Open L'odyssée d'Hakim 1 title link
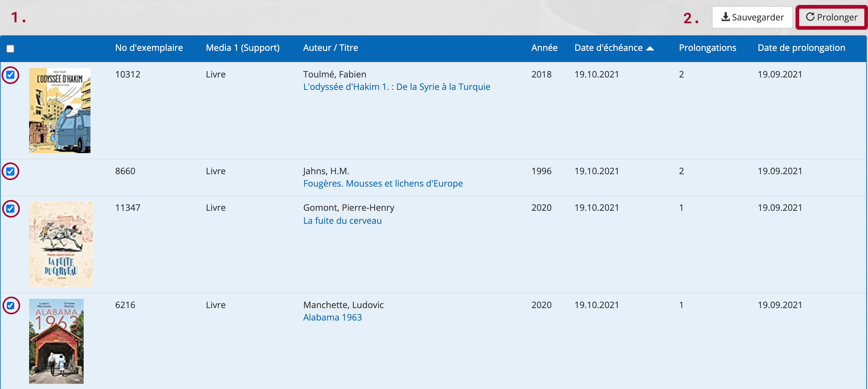This screenshot has height=389, width=868. coord(397,87)
